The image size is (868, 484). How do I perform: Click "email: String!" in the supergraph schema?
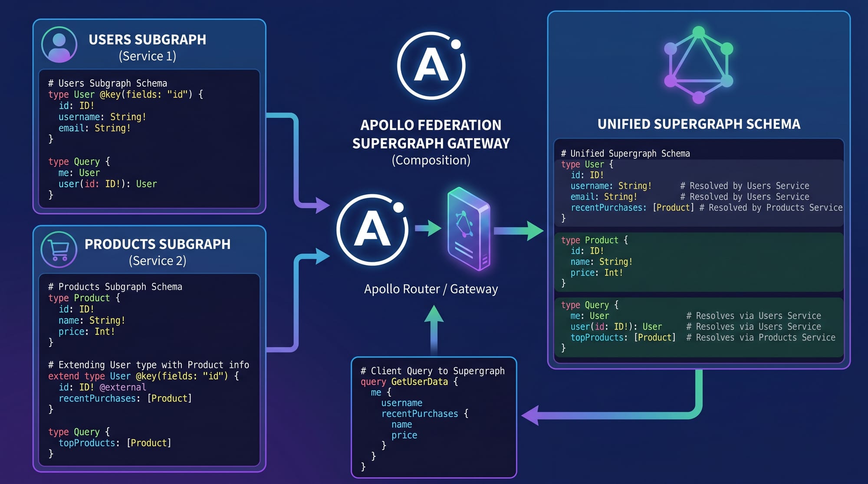[604, 197]
